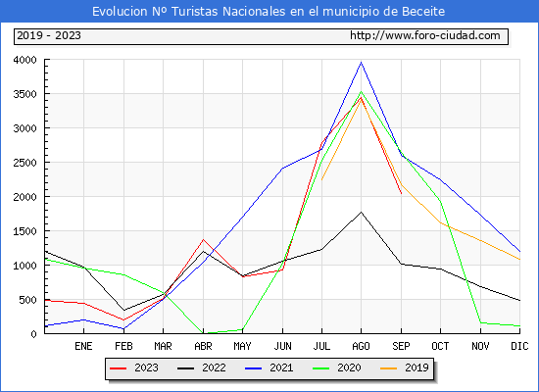Click the black 2022 legend color line
The height and width of the screenshot is (392, 539).
(x=185, y=368)
